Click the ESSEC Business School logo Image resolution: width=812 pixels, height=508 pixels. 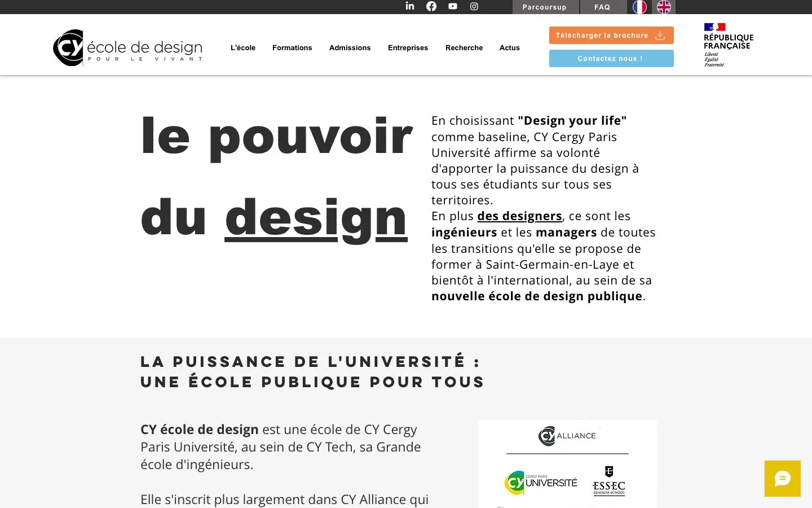[x=609, y=481]
